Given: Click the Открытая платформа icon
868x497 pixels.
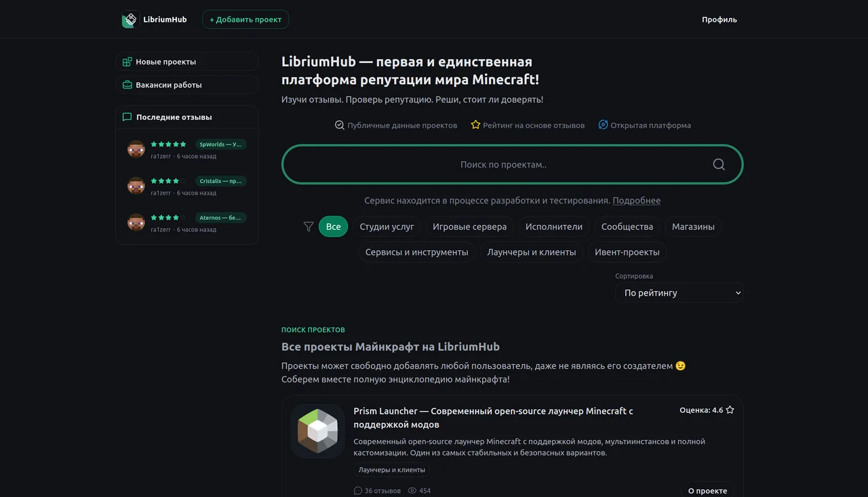Looking at the screenshot, I should coord(603,125).
